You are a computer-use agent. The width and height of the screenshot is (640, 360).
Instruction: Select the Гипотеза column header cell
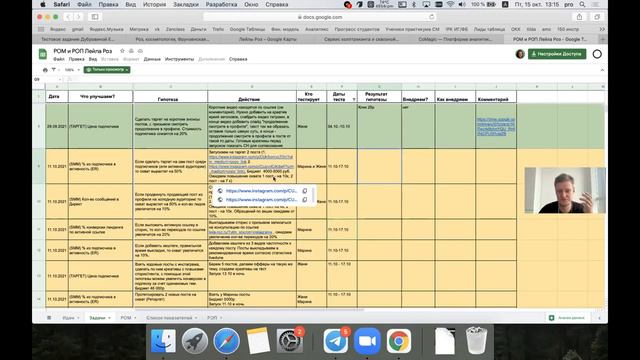click(170, 97)
